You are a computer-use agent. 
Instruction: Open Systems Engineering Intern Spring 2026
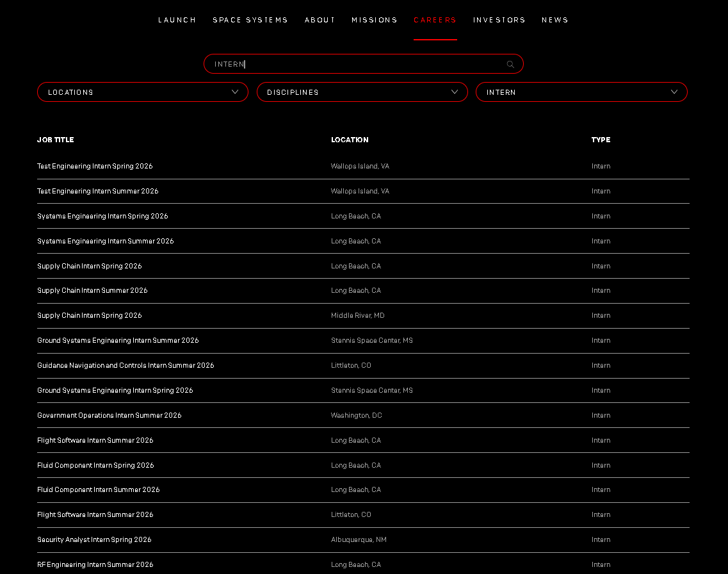[102, 217]
